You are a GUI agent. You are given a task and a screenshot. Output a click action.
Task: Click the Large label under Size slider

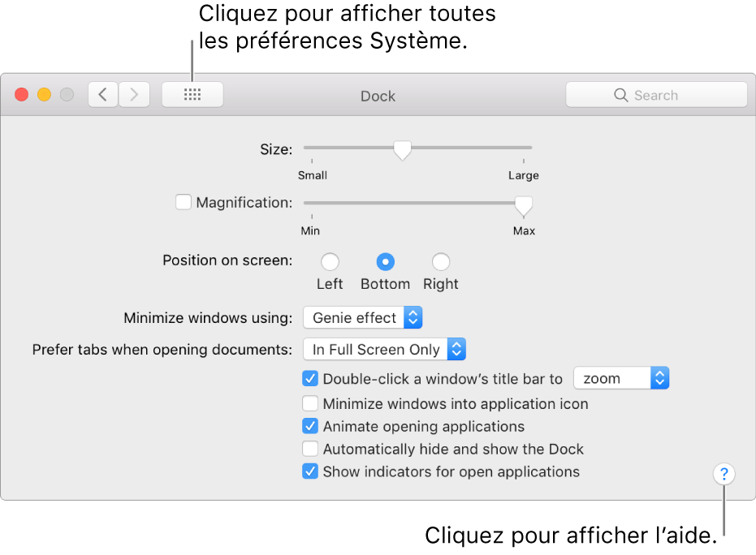point(524,175)
